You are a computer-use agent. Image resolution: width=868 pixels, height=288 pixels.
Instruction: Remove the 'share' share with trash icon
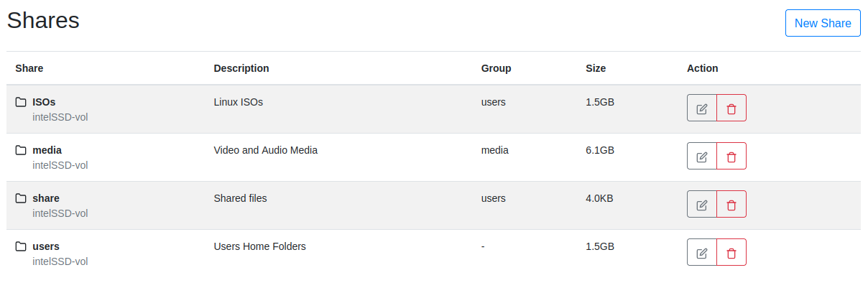pyautogui.click(x=731, y=205)
